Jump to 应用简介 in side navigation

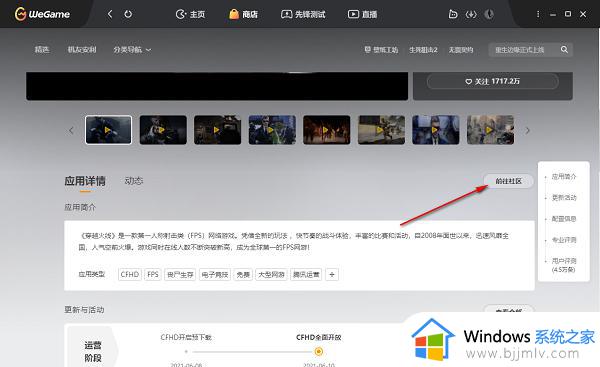tap(564, 176)
